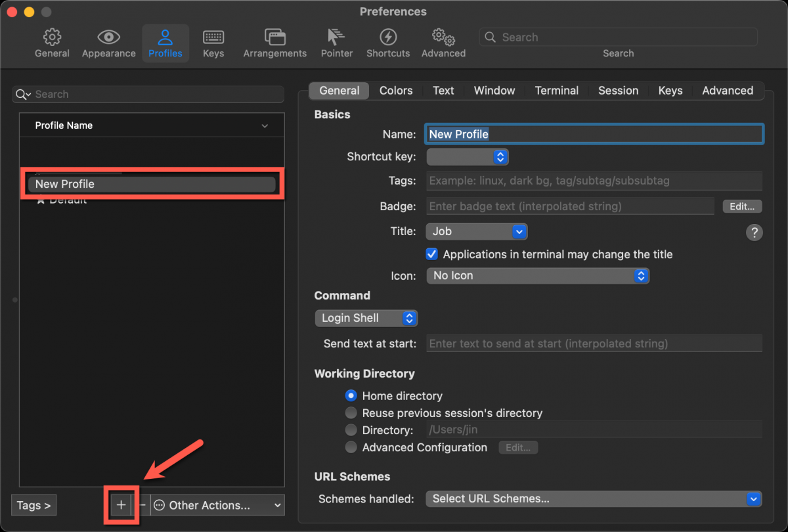Open the Arrangements preferences pane
The height and width of the screenshot is (532, 788).
click(x=274, y=43)
